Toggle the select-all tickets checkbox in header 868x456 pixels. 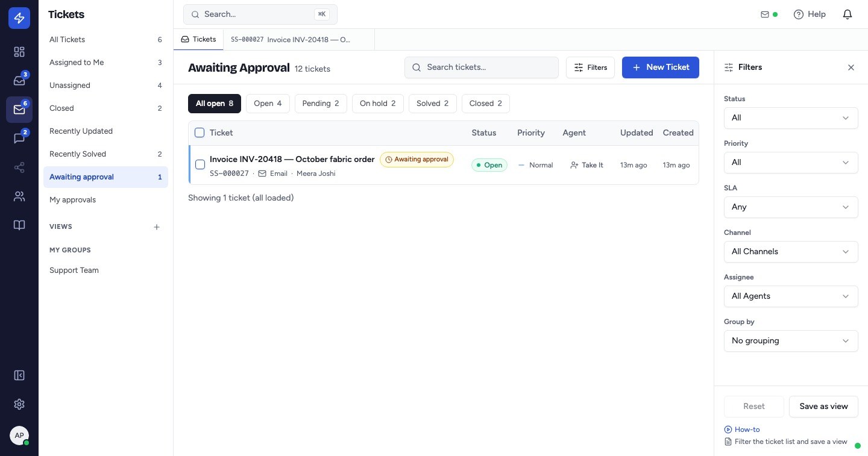click(200, 133)
